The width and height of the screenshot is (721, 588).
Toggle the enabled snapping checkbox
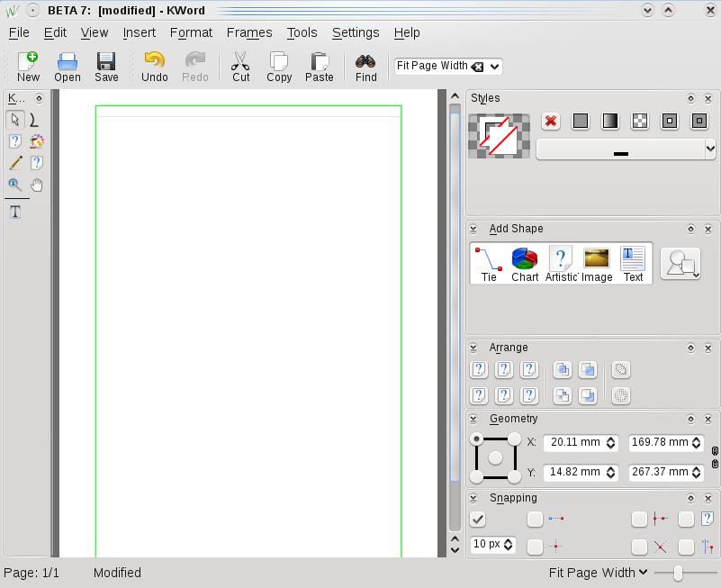pos(478,519)
